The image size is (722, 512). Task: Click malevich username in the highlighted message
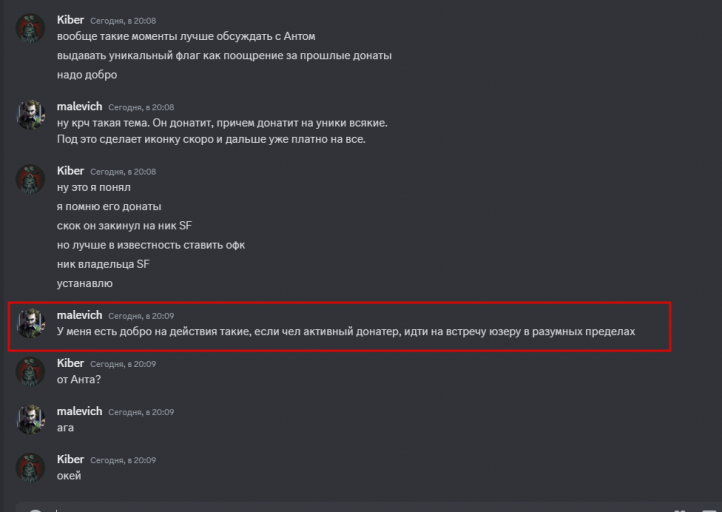pyautogui.click(x=79, y=315)
